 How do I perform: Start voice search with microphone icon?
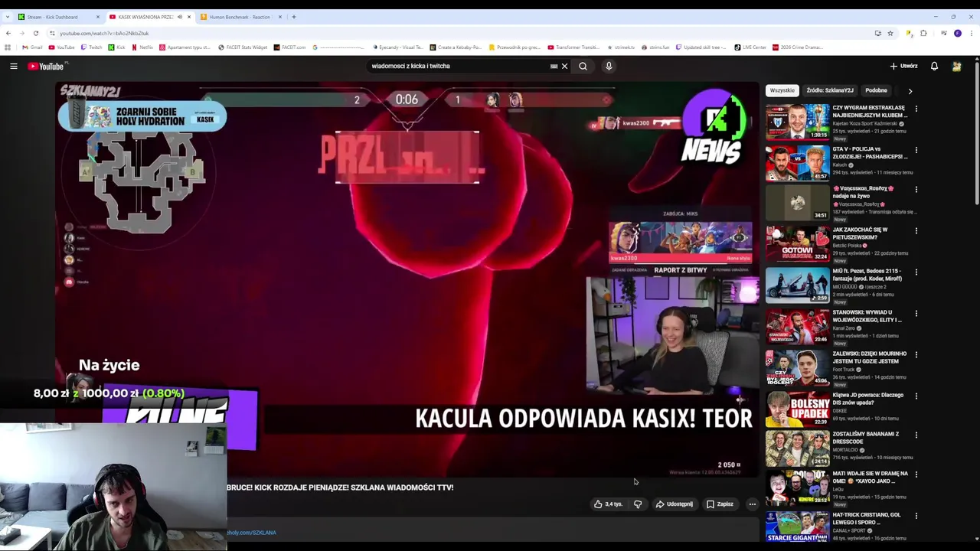pos(609,67)
